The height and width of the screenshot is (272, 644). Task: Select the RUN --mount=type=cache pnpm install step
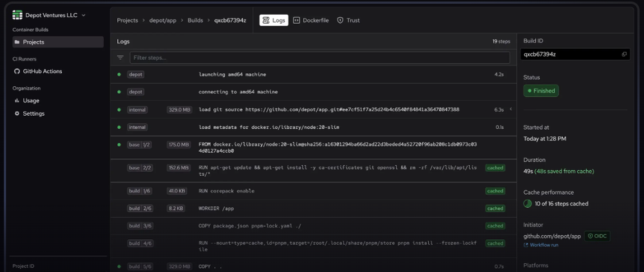[314, 246]
